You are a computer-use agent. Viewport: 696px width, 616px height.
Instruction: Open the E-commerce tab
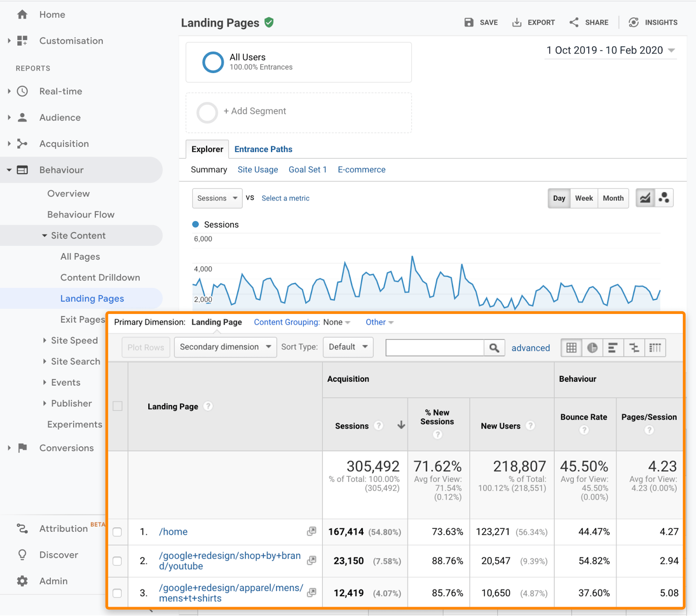point(361,170)
